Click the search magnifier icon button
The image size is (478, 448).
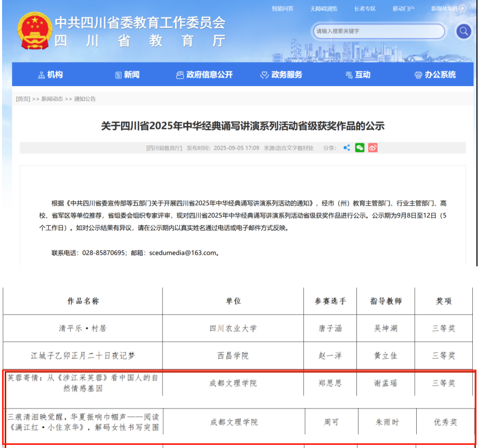463,32
